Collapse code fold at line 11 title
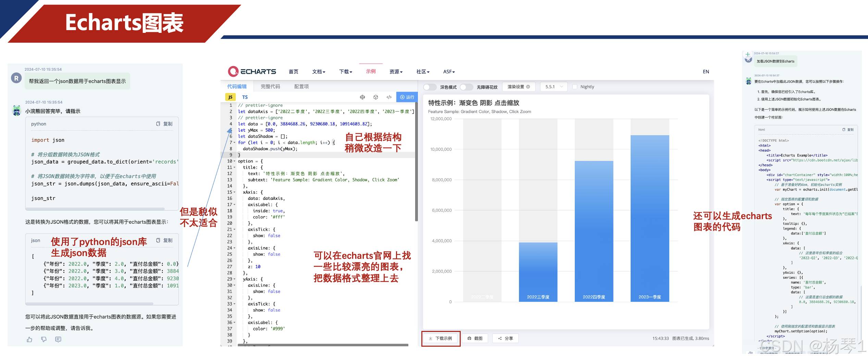This screenshot has height=360, width=868. coord(235,167)
